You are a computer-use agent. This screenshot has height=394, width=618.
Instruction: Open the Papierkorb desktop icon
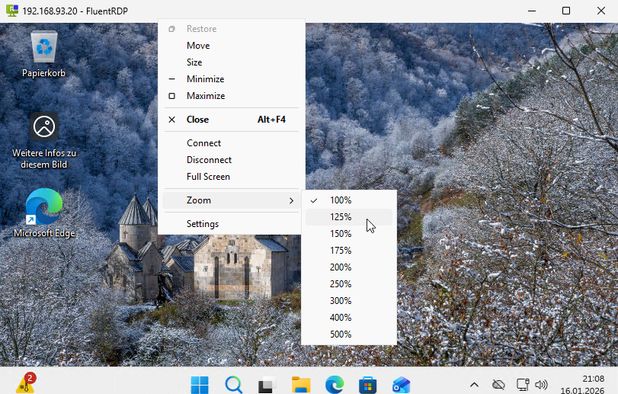(x=44, y=55)
